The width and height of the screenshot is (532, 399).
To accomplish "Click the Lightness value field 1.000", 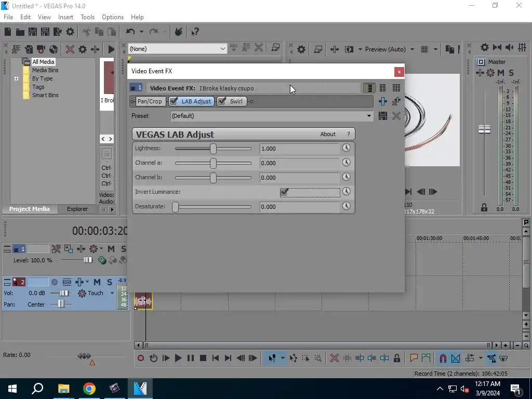I will coord(300,149).
